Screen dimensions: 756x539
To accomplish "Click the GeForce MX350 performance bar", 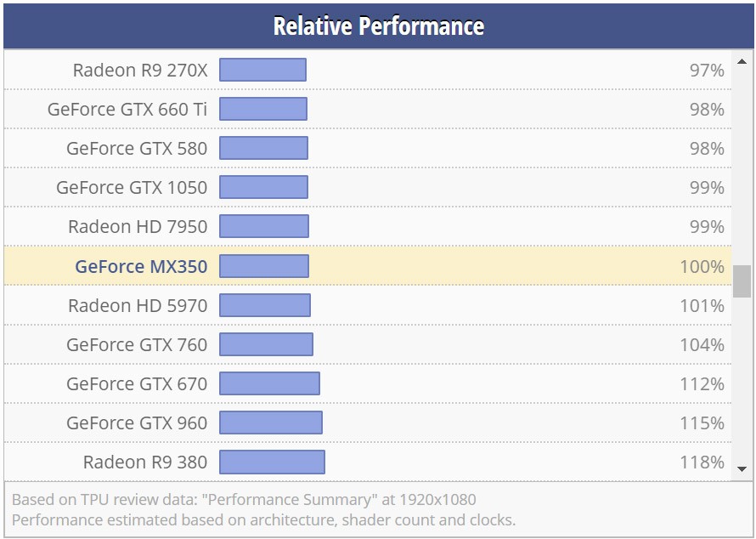I will (263, 266).
